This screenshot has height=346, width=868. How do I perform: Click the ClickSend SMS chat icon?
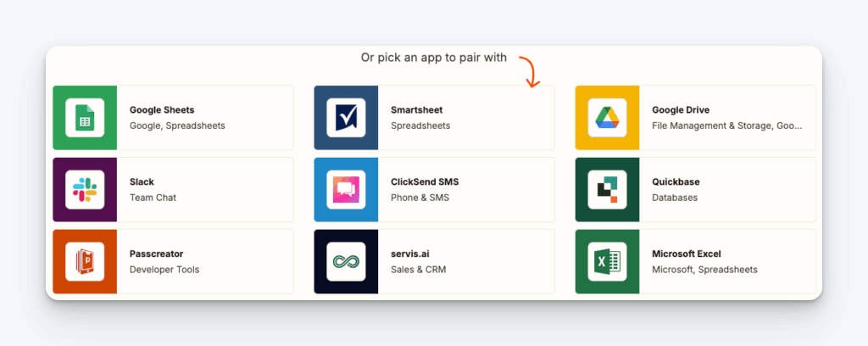[x=346, y=189]
